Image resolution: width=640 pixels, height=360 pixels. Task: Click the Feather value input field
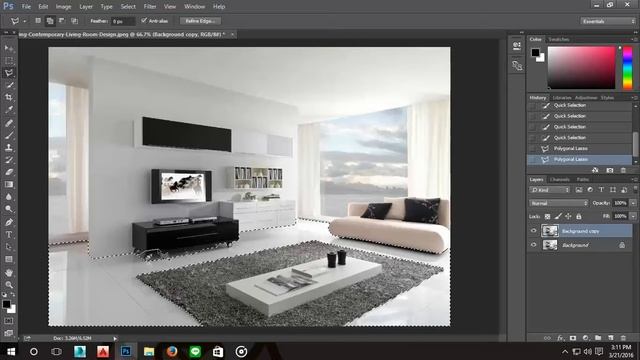click(x=123, y=21)
